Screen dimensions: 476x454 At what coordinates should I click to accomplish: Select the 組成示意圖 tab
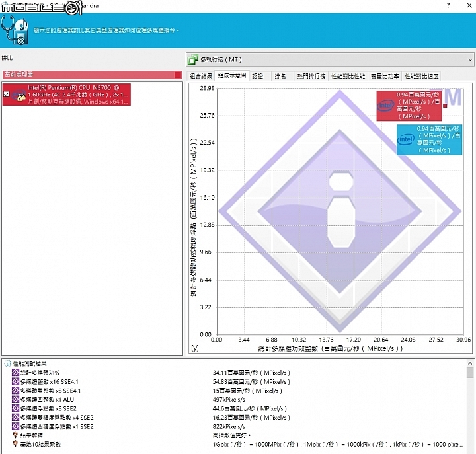point(232,75)
